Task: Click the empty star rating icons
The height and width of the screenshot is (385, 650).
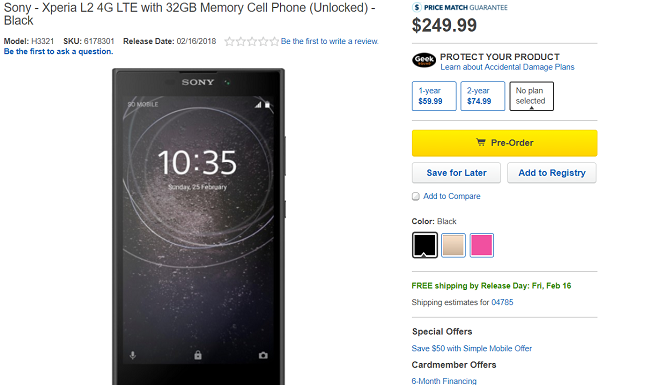Action: (x=252, y=41)
